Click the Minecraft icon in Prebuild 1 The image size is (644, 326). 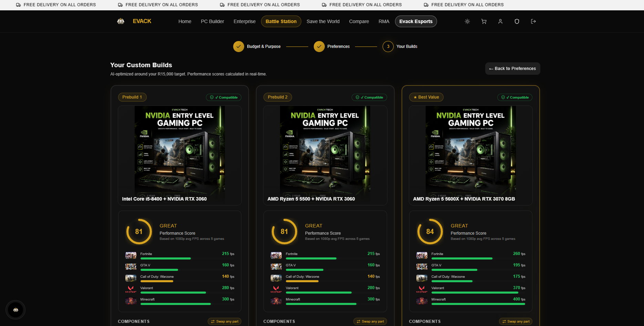point(131,301)
